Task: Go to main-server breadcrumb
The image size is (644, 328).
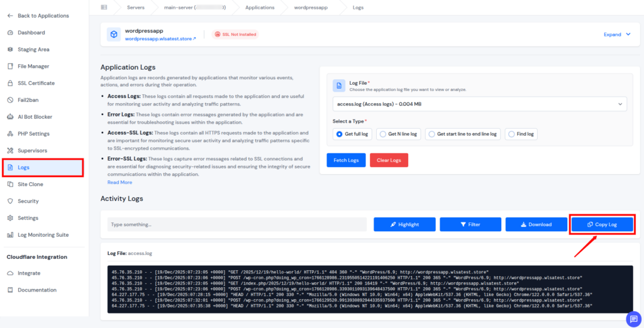Action: [195, 8]
